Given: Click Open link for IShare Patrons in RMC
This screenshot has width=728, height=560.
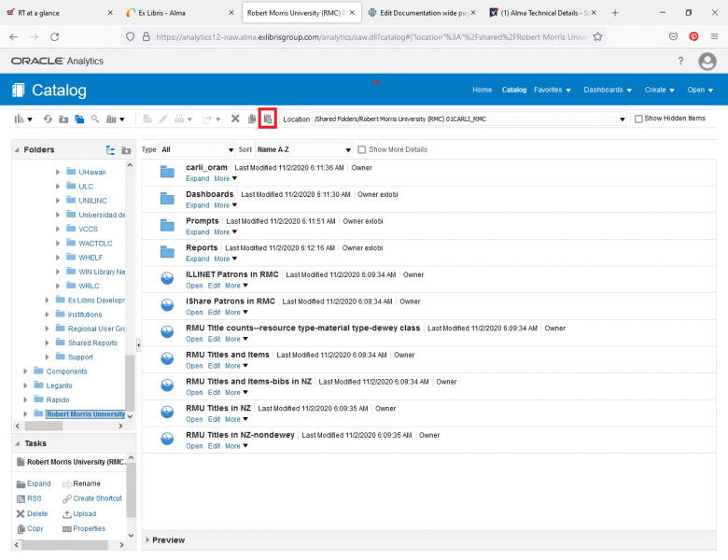Looking at the screenshot, I should click(194, 312).
